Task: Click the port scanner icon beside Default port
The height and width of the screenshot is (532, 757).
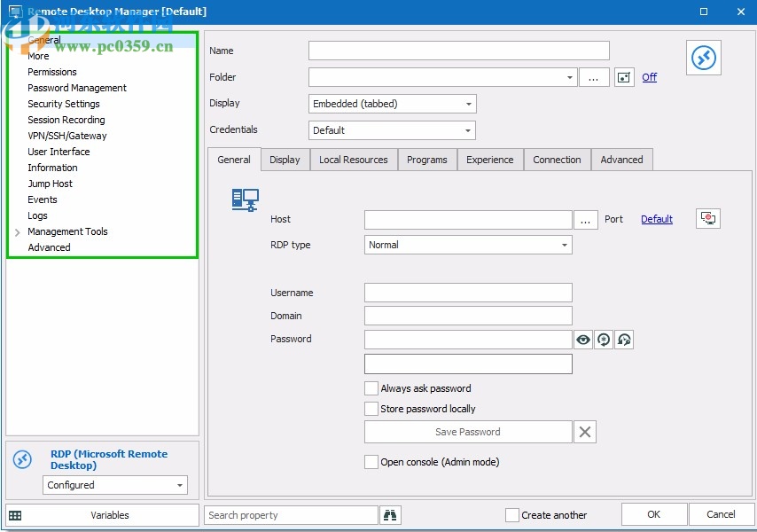Action: (x=707, y=218)
